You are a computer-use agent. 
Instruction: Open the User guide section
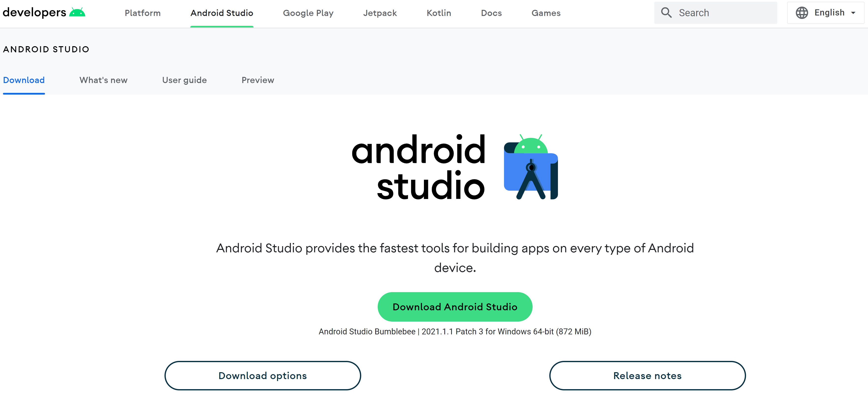(184, 80)
